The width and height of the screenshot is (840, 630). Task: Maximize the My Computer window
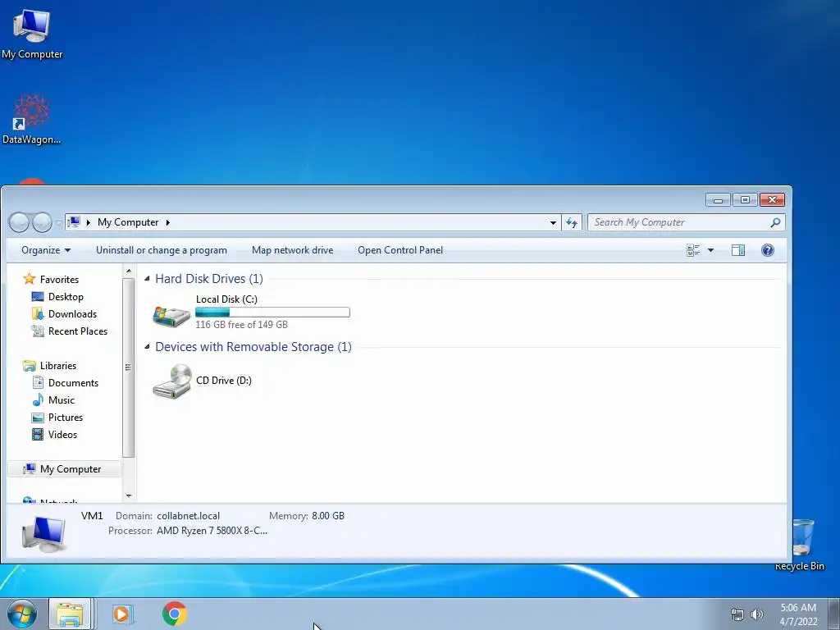pyautogui.click(x=745, y=200)
